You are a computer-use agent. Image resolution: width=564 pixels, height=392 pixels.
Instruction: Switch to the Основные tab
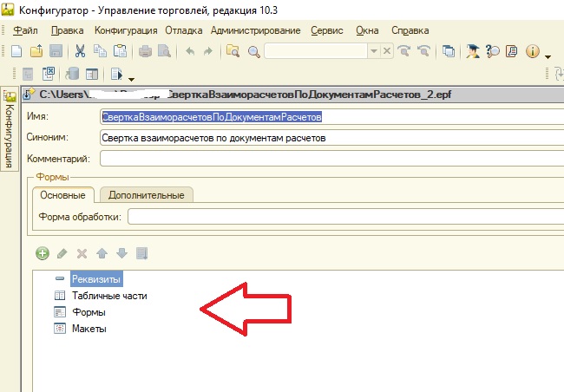(63, 195)
